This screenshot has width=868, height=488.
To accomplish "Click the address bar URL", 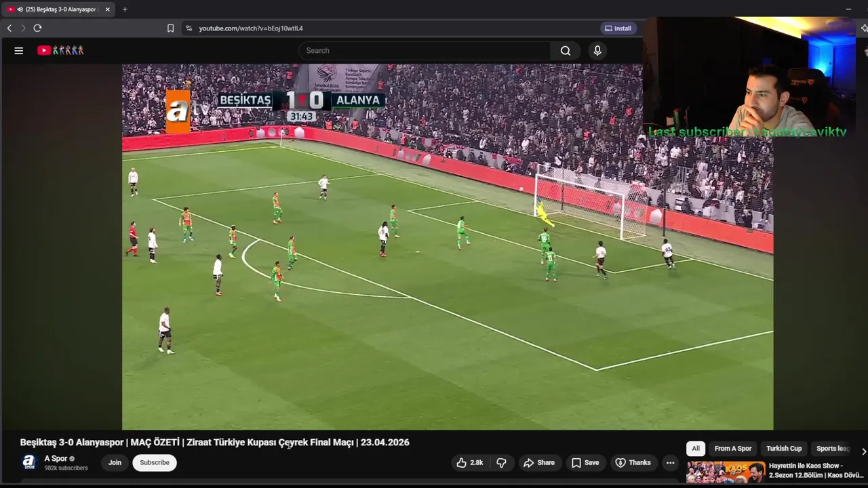I will coord(251,28).
